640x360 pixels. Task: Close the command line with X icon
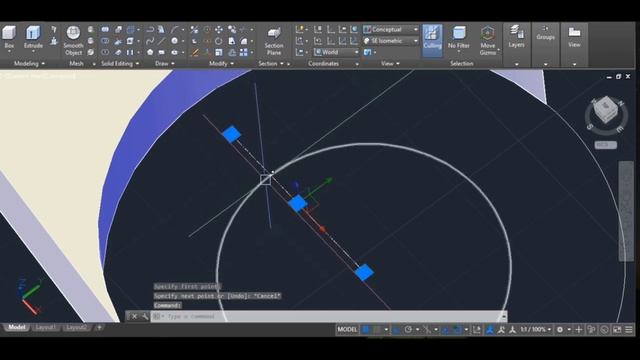134,316
